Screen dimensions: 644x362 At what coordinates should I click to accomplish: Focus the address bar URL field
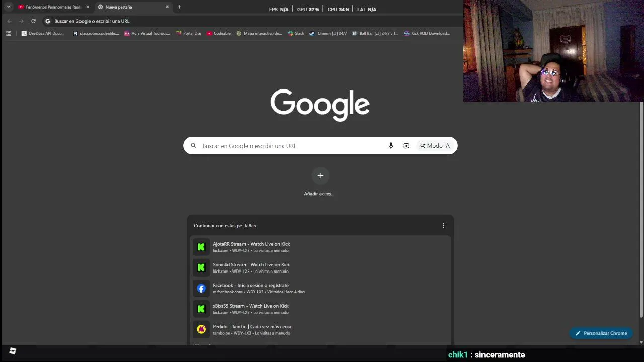click(x=252, y=21)
